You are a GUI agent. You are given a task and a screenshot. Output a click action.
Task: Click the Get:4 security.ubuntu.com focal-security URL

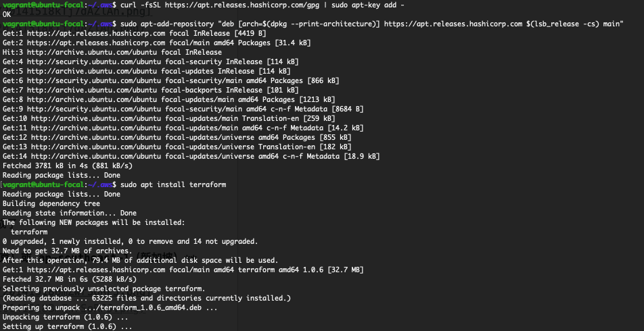pos(94,61)
